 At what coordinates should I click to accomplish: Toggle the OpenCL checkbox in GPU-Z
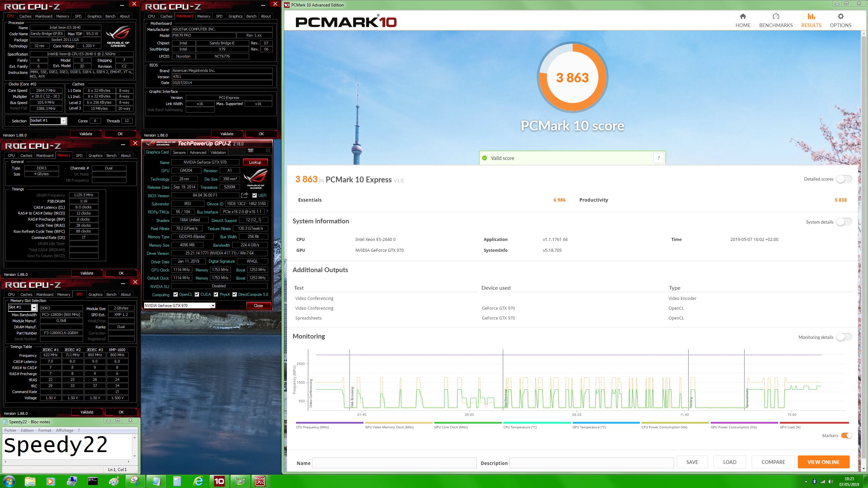click(x=175, y=294)
